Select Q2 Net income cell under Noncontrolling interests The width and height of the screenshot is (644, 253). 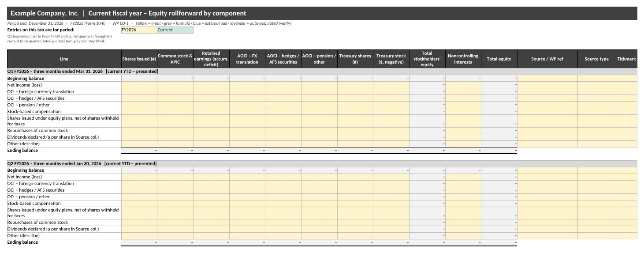tap(463, 177)
